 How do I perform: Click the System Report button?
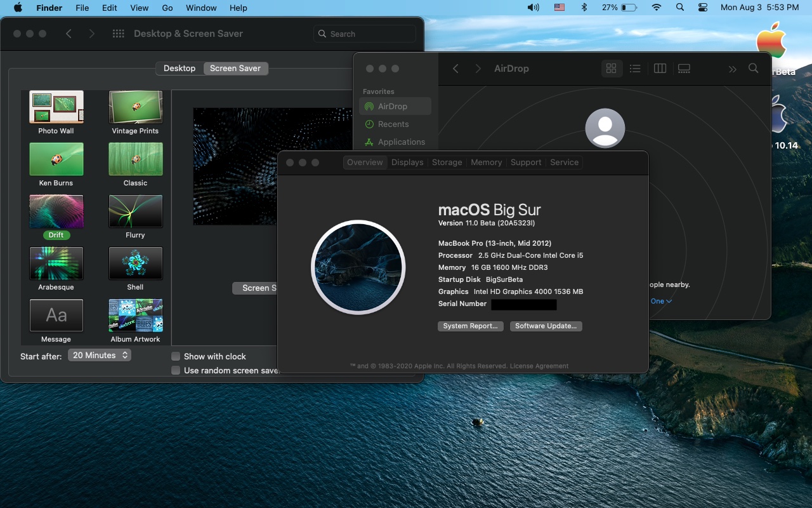point(471,326)
